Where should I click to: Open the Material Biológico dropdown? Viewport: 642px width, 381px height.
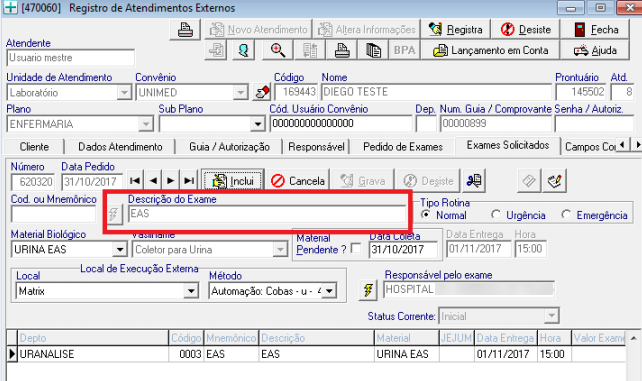pos(120,249)
